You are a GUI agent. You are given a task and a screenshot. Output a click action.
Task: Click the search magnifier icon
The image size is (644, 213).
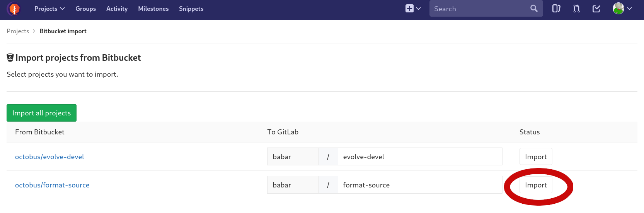pyautogui.click(x=534, y=9)
